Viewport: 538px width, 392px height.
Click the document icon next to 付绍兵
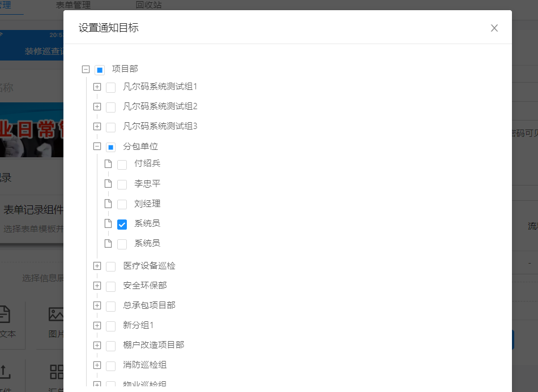(108, 164)
